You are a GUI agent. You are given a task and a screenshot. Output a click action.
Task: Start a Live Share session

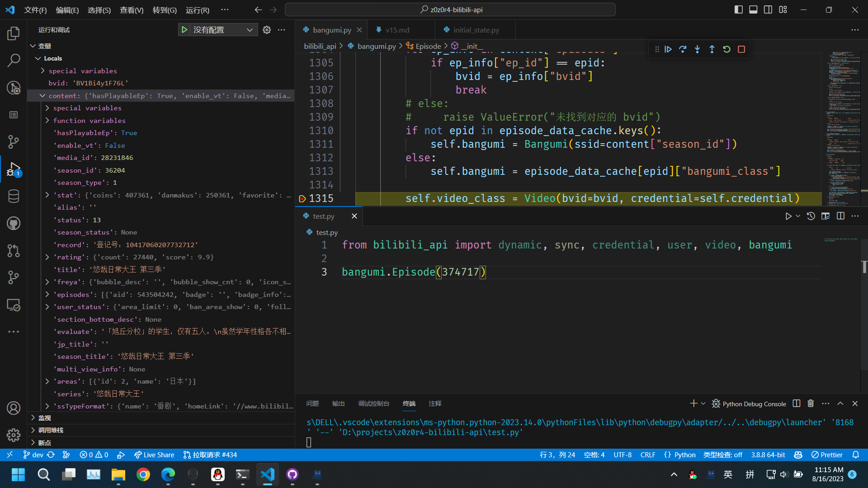pyautogui.click(x=154, y=455)
